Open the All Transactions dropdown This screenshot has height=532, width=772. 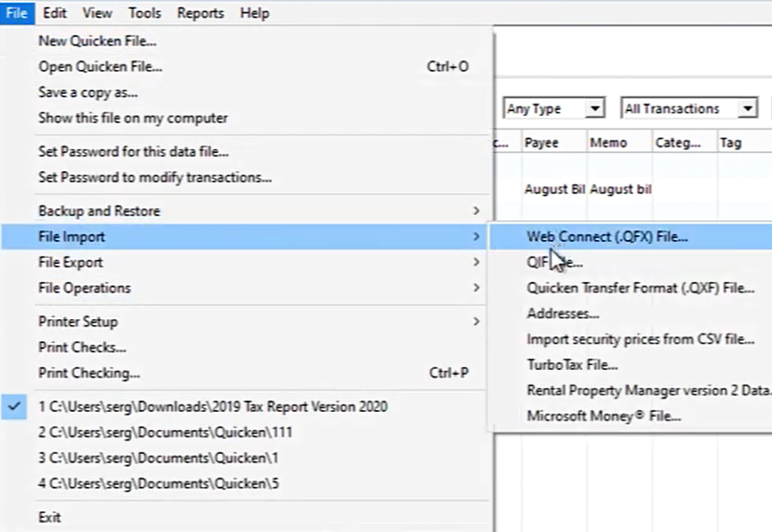click(689, 108)
